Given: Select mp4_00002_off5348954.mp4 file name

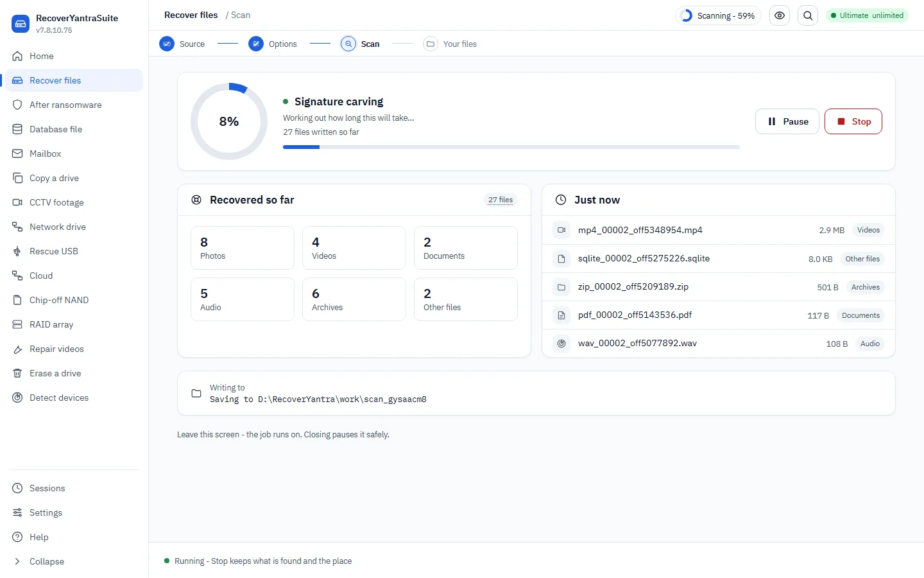Looking at the screenshot, I should tap(640, 230).
